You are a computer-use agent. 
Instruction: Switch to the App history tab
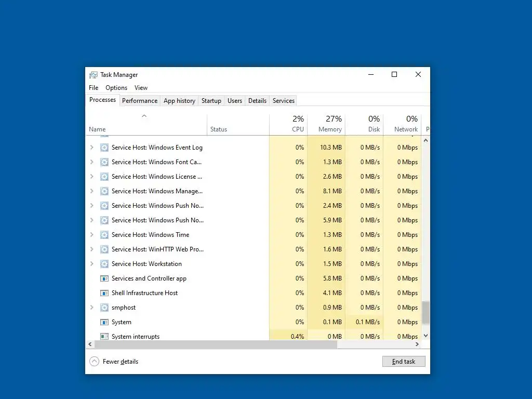click(179, 101)
